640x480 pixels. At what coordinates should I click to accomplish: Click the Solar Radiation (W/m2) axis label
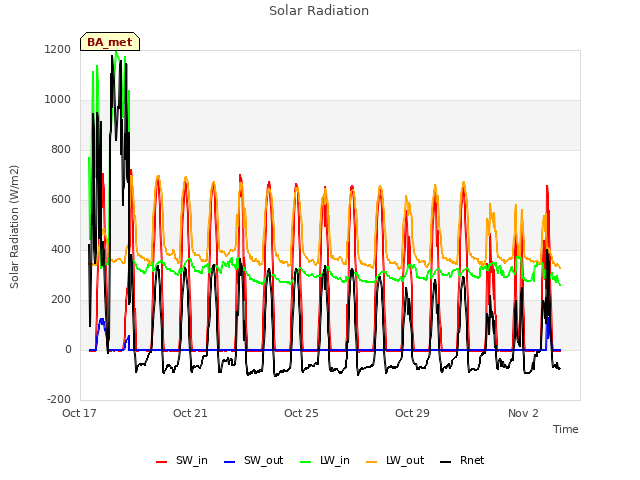point(14,227)
